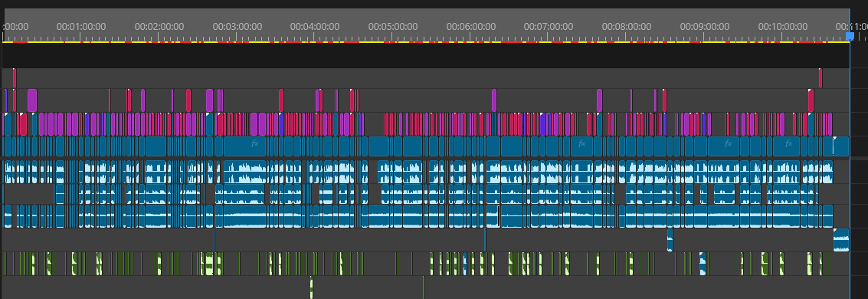868x299 pixels.
Task: Click the 00:03:00:00 mark on the time ruler
Action: [x=237, y=26]
